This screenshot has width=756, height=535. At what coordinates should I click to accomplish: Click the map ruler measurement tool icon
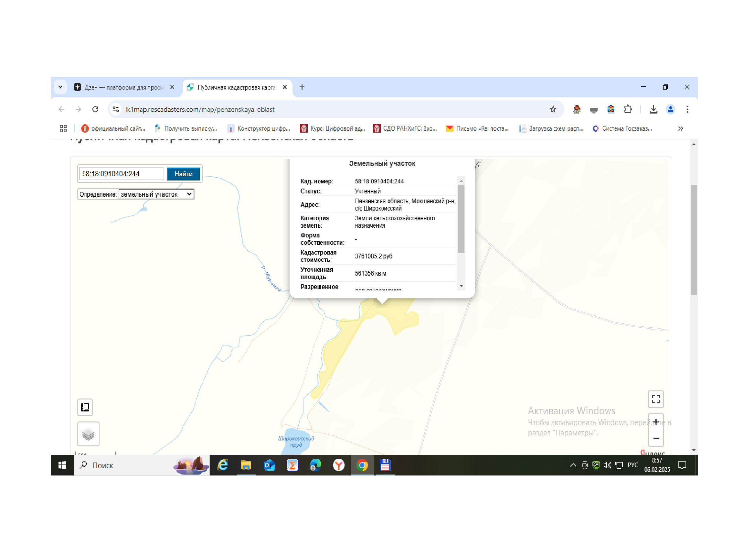coord(85,408)
